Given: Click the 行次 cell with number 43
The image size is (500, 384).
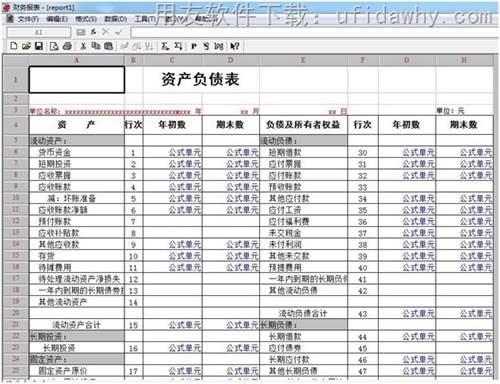Looking at the screenshot, I should point(363,314).
